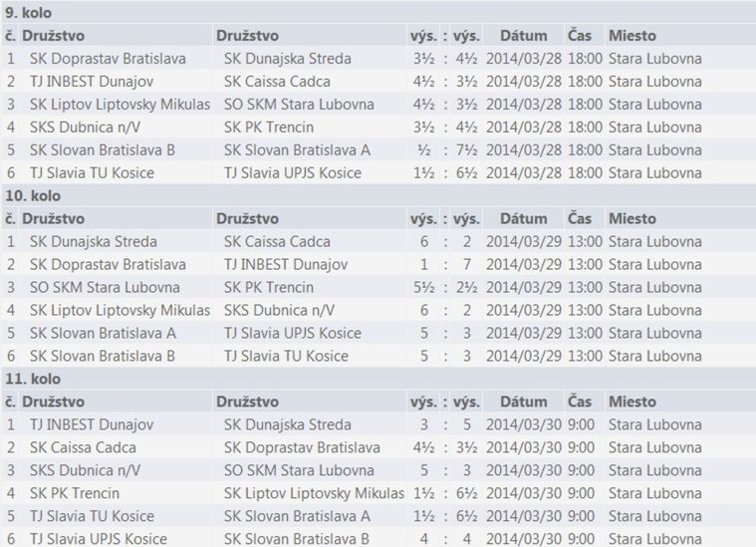Screen dimensions: 756x547
Task: Select TJ Slavia UPJS Kosice in round 9
Action: click(x=293, y=173)
